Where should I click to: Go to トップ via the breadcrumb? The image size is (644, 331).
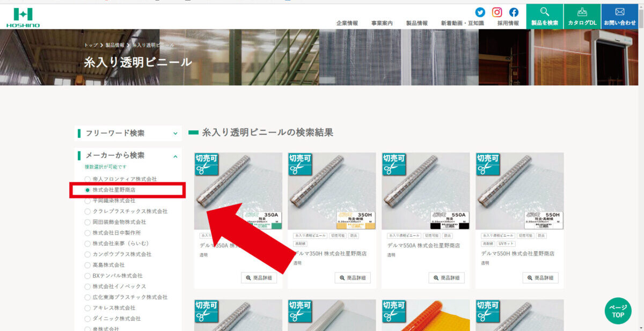91,45
